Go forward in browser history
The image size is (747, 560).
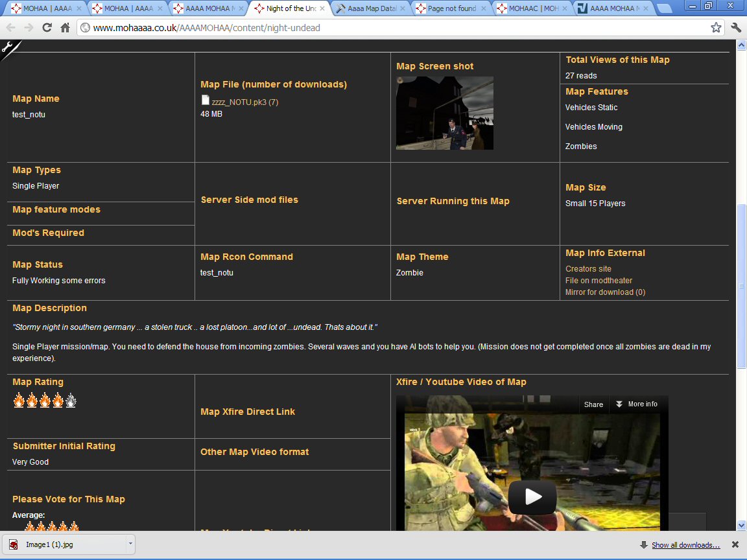29,28
